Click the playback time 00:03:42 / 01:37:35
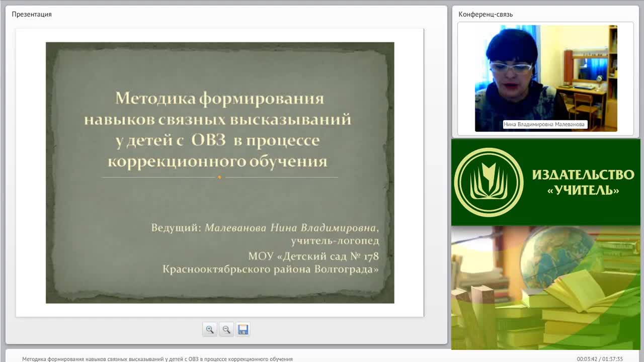 pyautogui.click(x=600, y=359)
